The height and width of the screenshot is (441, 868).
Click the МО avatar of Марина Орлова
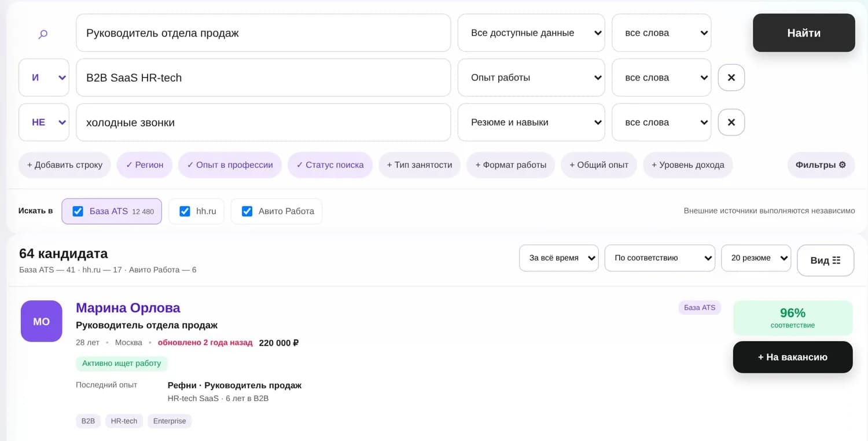pyautogui.click(x=42, y=321)
